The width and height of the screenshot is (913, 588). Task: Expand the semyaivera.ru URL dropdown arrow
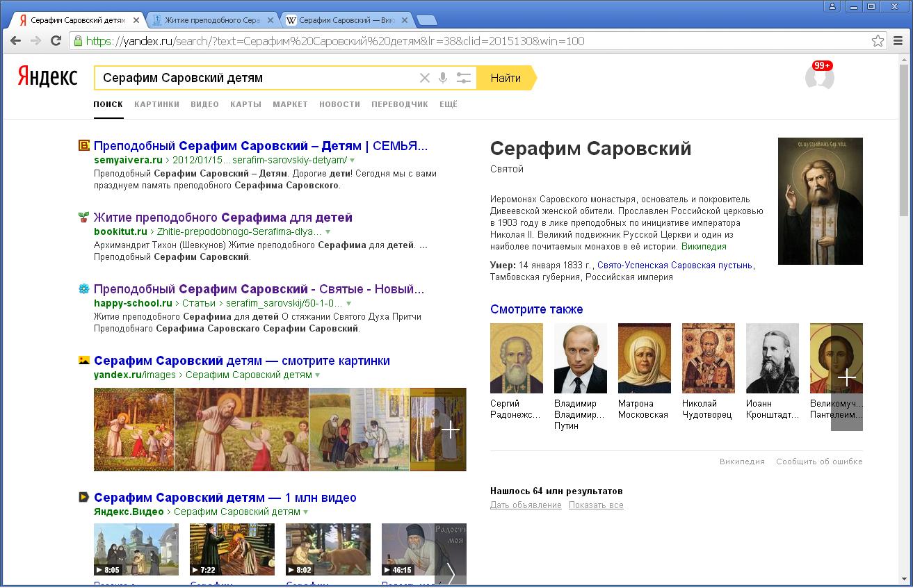point(352,158)
